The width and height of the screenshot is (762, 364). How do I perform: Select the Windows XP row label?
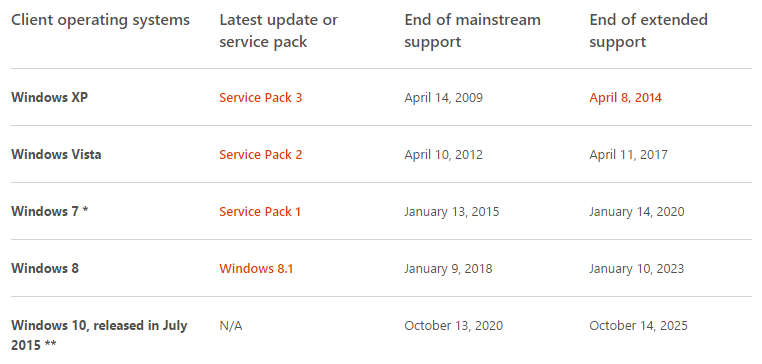(x=50, y=98)
